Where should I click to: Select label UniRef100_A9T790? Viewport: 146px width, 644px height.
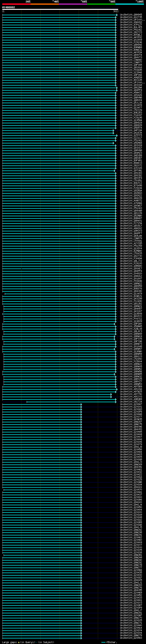(x=131, y=394)
